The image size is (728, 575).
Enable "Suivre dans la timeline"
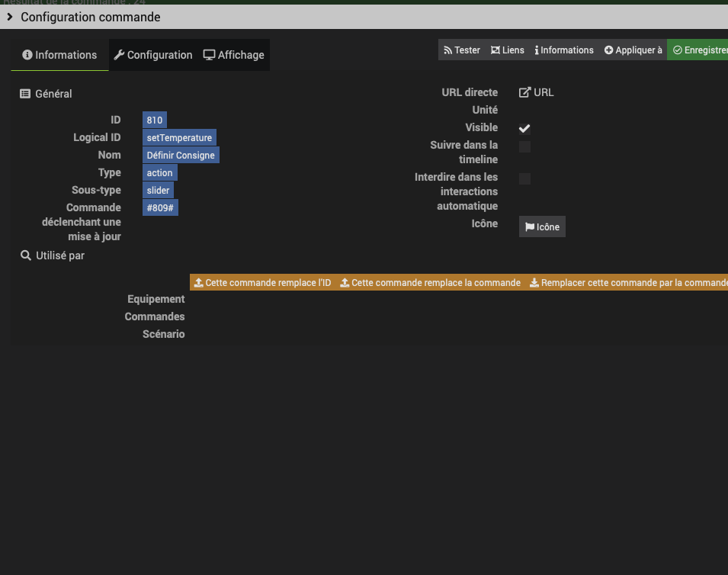pyautogui.click(x=524, y=146)
